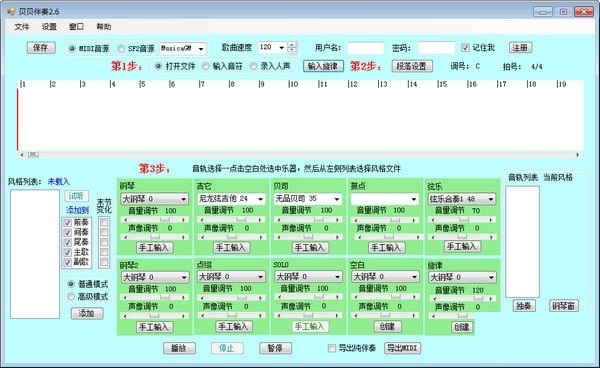Open the 文件 menu
The width and height of the screenshot is (600, 368).
(22, 27)
